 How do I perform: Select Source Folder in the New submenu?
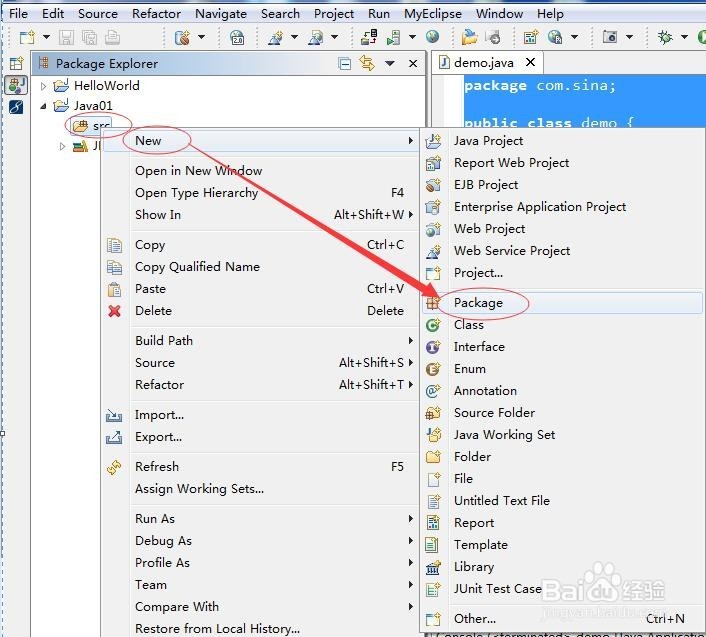[563, 413]
